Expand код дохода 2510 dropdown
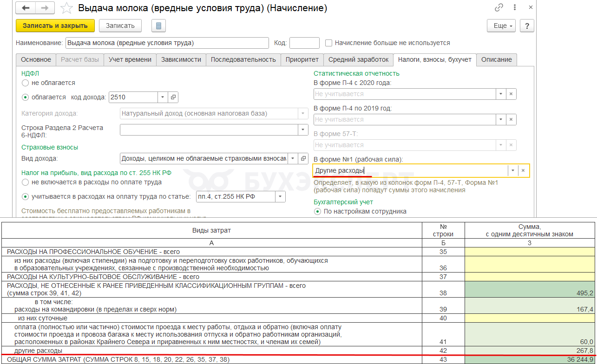 pyautogui.click(x=163, y=97)
